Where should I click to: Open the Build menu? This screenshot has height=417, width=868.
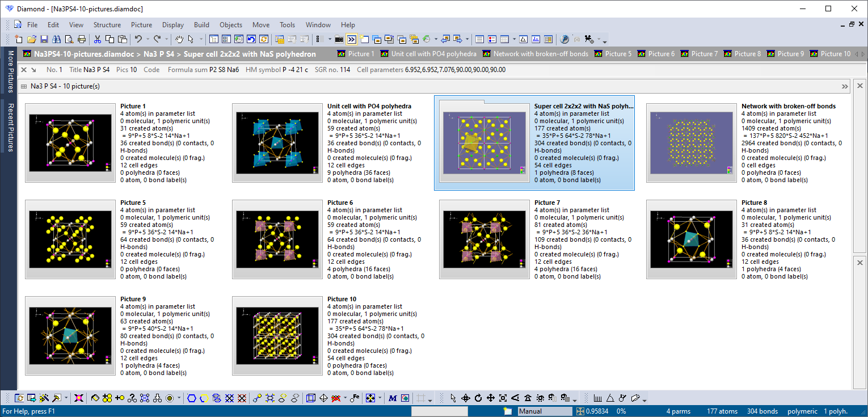click(201, 24)
